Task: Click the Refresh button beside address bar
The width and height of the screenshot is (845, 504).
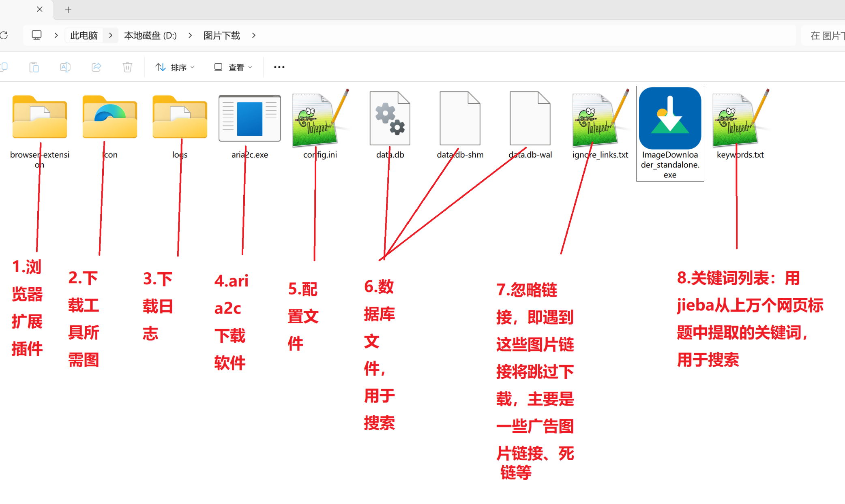Action: click(4, 35)
